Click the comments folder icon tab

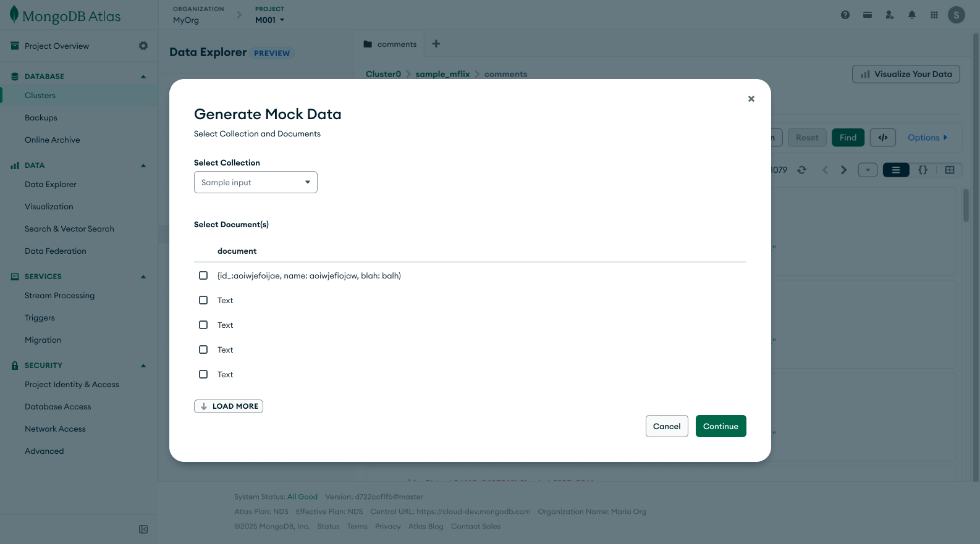point(368,44)
